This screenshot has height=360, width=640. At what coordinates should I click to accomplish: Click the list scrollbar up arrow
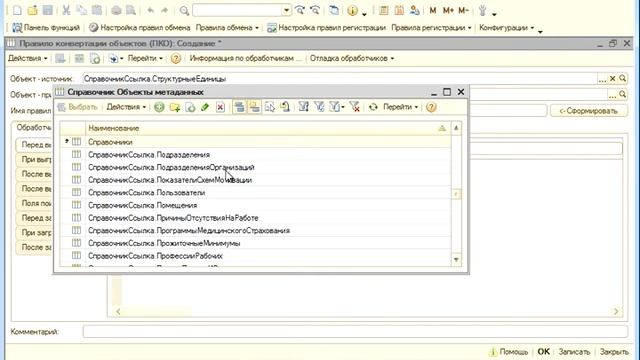[x=456, y=128]
